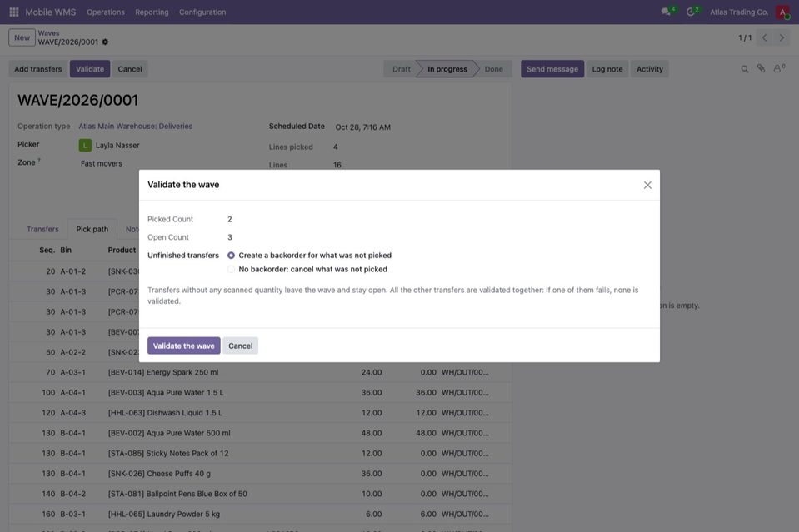Click the New record button
The width and height of the screenshot is (799, 532).
click(22, 37)
